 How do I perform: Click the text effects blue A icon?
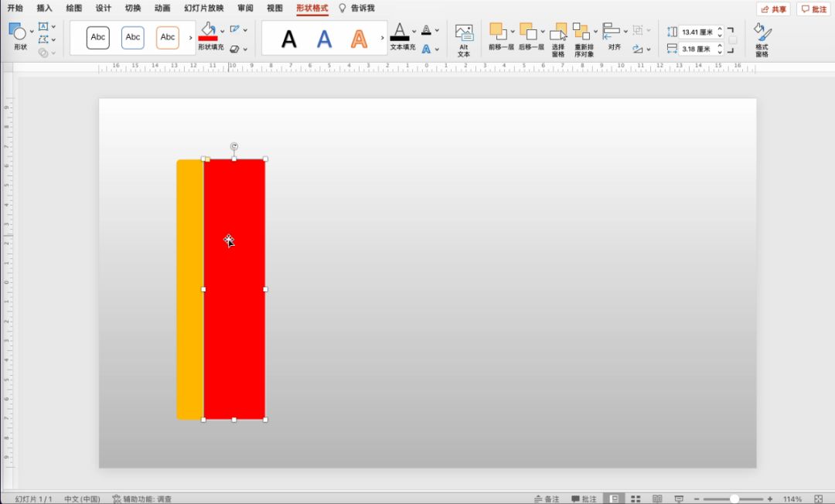click(426, 49)
